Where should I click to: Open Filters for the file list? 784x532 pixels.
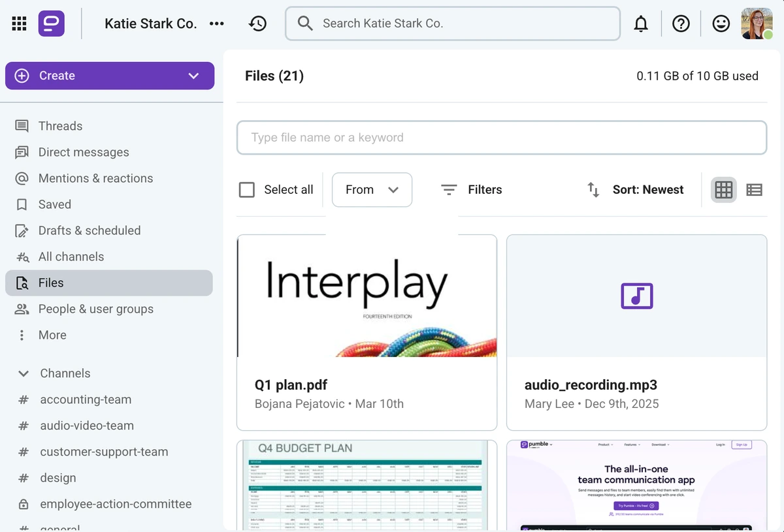(472, 189)
